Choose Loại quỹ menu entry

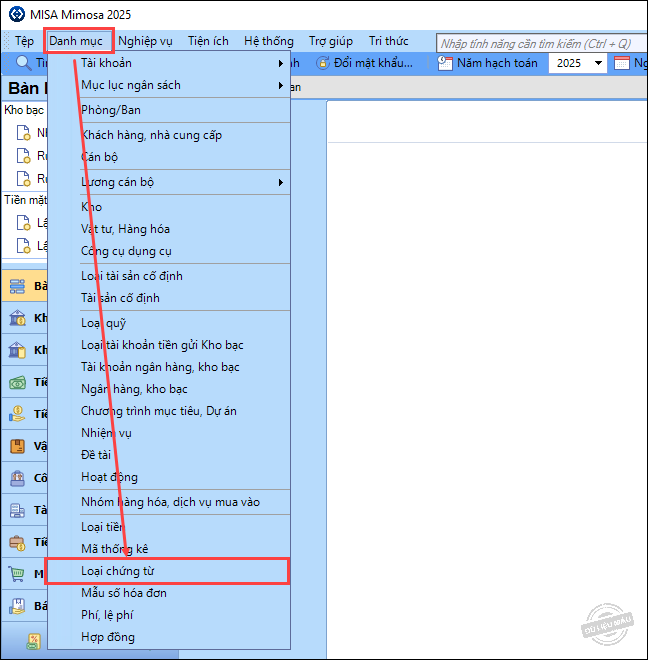[x=169, y=323]
